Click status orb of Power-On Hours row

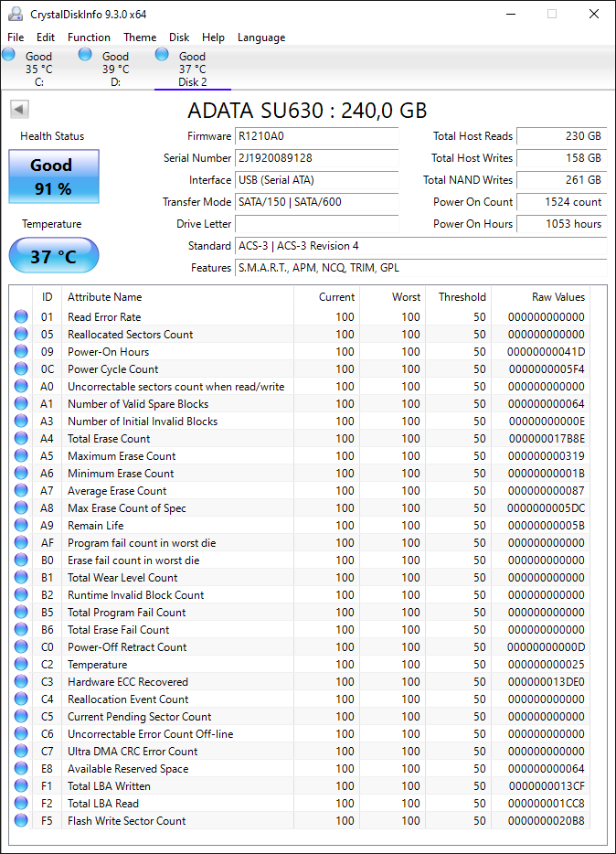coord(21,351)
